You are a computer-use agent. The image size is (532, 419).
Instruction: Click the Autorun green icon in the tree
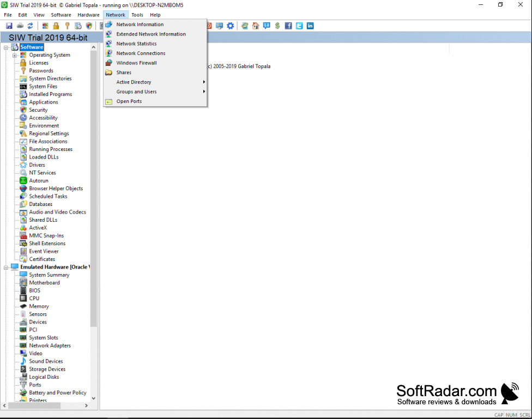pyautogui.click(x=23, y=180)
